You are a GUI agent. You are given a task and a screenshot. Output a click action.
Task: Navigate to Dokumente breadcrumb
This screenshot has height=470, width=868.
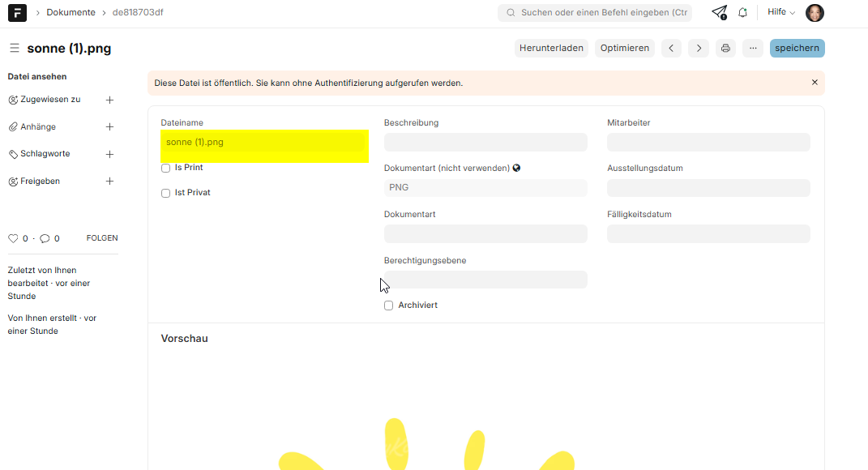[x=71, y=13]
